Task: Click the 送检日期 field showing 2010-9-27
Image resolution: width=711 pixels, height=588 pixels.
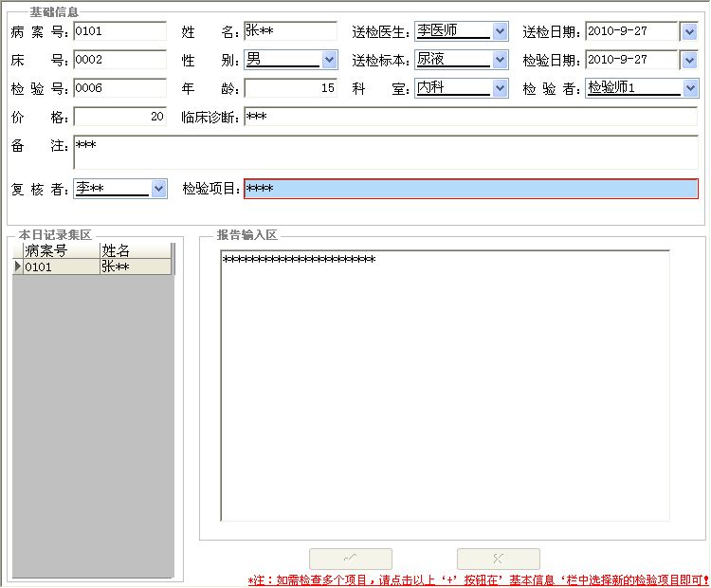Action: pyautogui.click(x=632, y=31)
